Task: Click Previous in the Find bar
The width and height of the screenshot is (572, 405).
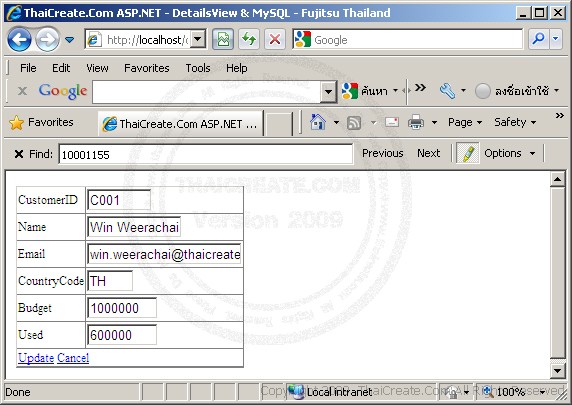Action: tap(382, 153)
